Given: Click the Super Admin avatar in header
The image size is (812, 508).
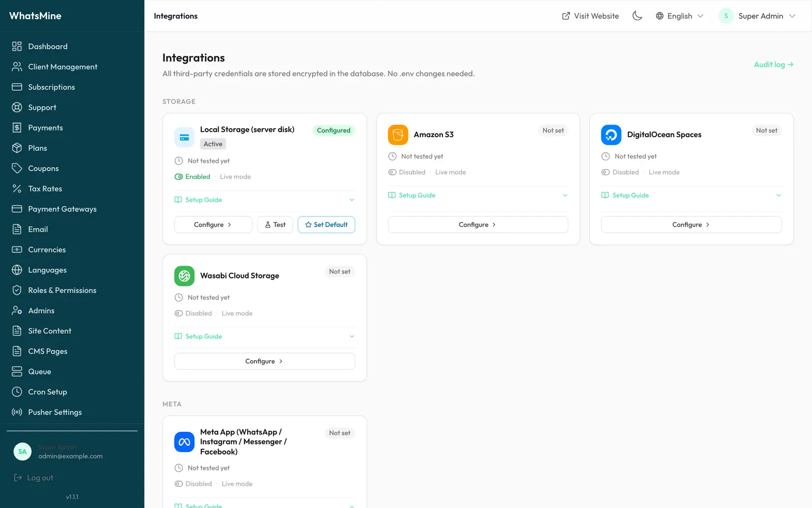Looking at the screenshot, I should [x=726, y=16].
